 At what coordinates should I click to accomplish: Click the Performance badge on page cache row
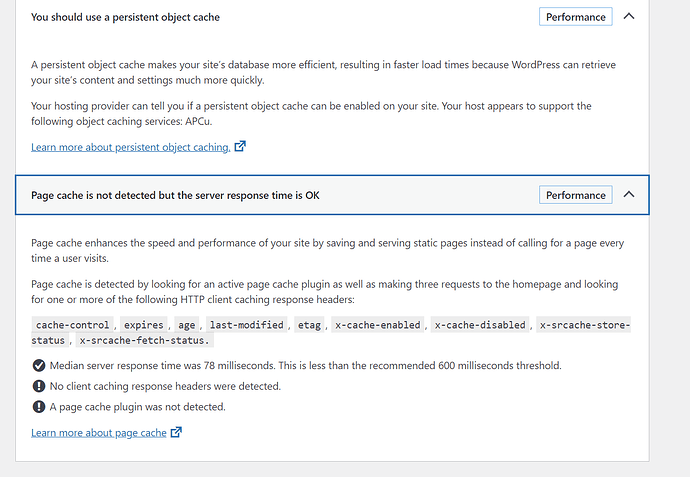tap(576, 195)
